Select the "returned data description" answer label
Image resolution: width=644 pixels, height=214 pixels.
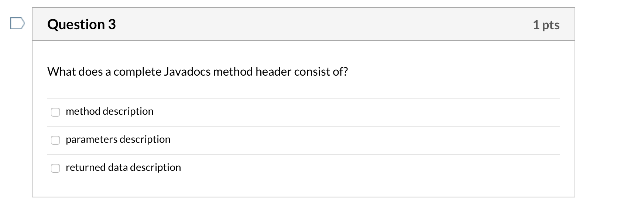tap(123, 167)
